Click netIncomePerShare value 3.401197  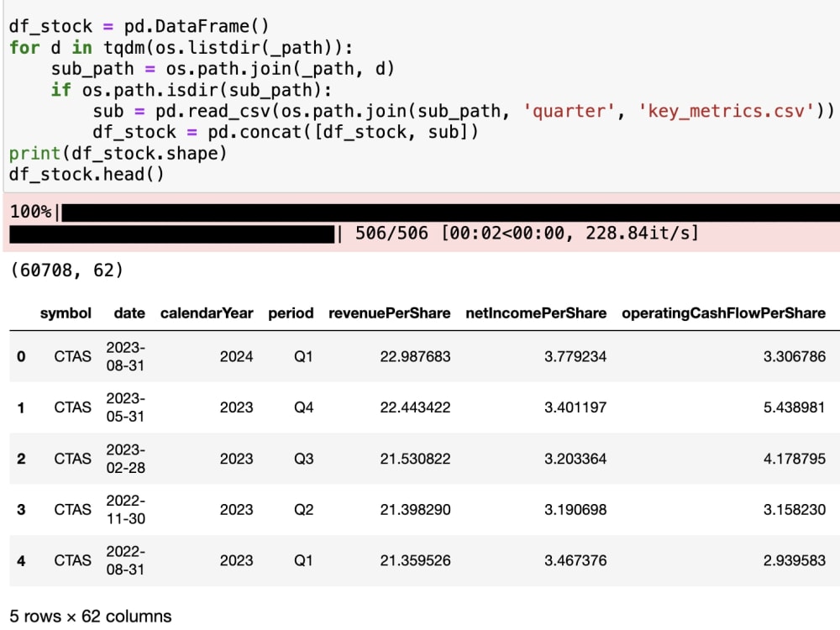[575, 407]
